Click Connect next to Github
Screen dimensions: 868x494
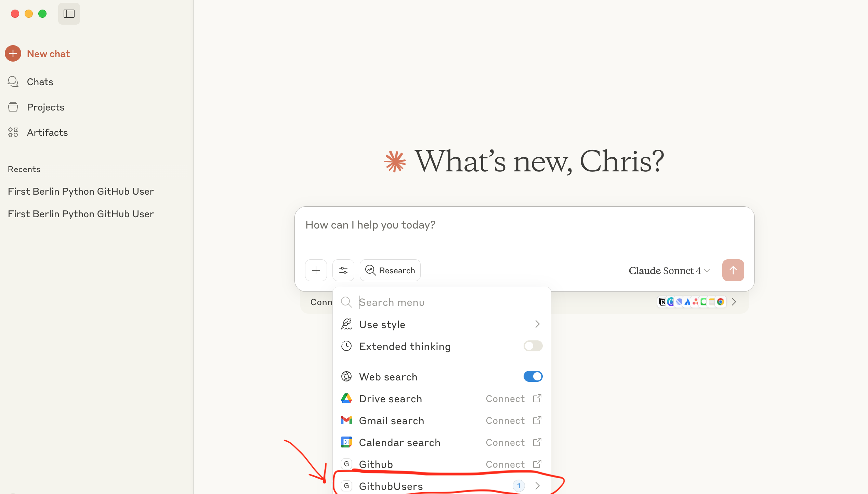coord(505,464)
